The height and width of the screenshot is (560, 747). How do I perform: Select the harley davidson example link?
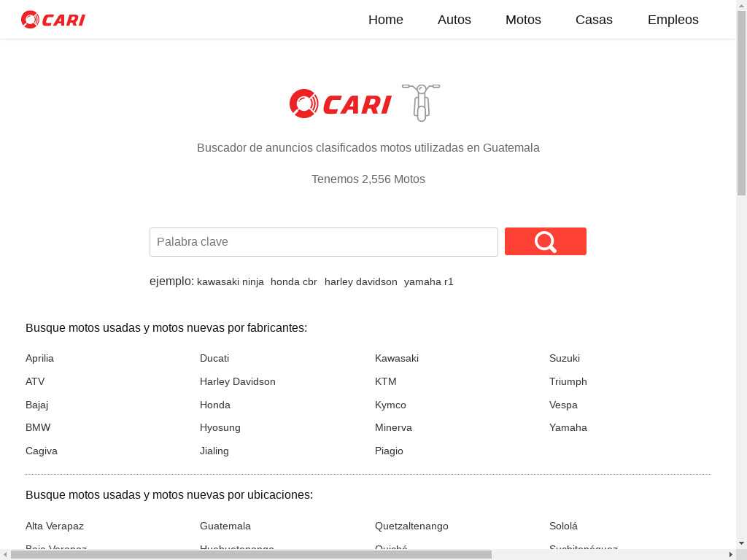(x=360, y=282)
